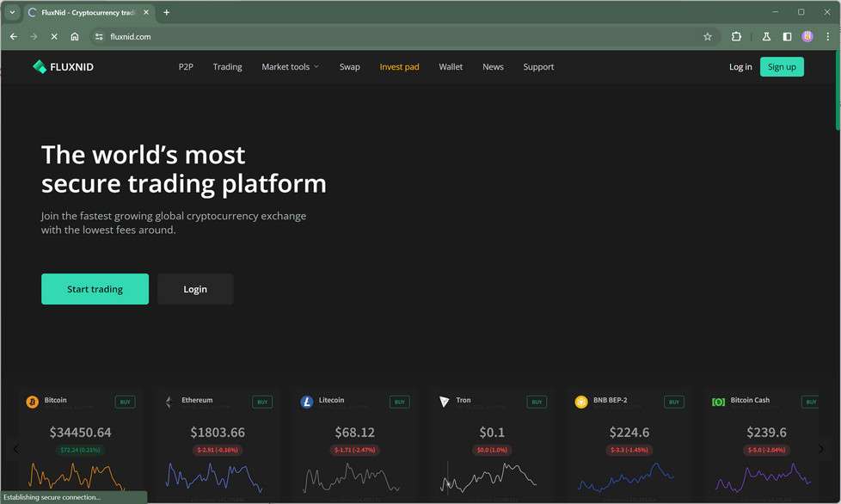
Task: Click BUY on the Bitcoin card
Action: (125, 402)
